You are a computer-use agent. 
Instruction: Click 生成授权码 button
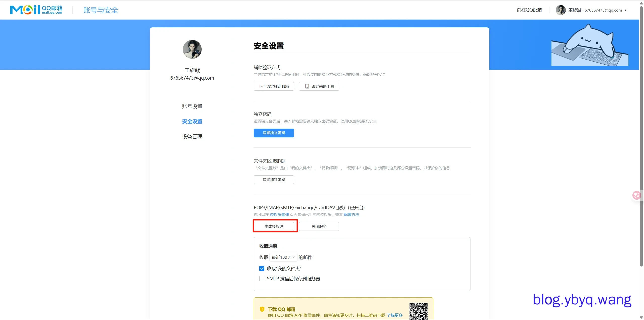274,226
